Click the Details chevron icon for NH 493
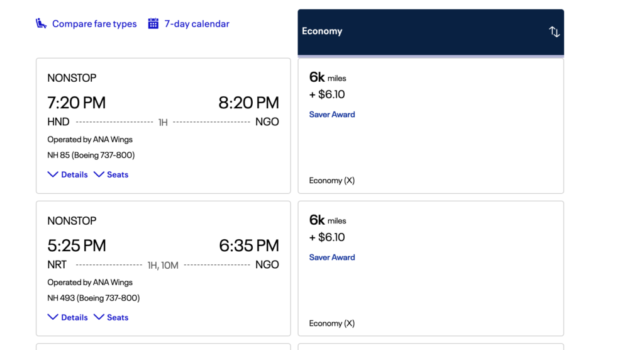Screen dimensions: 644x350 [x=53, y=317]
